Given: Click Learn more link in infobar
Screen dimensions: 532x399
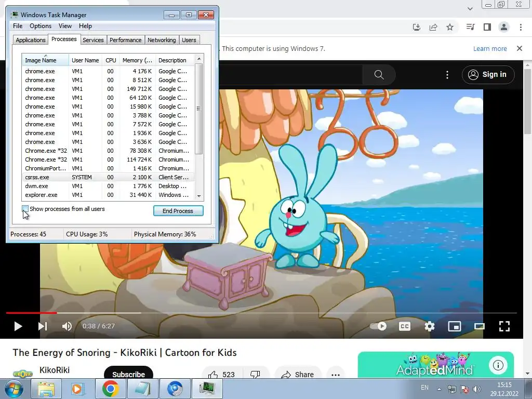Looking at the screenshot, I should tap(490, 48).
